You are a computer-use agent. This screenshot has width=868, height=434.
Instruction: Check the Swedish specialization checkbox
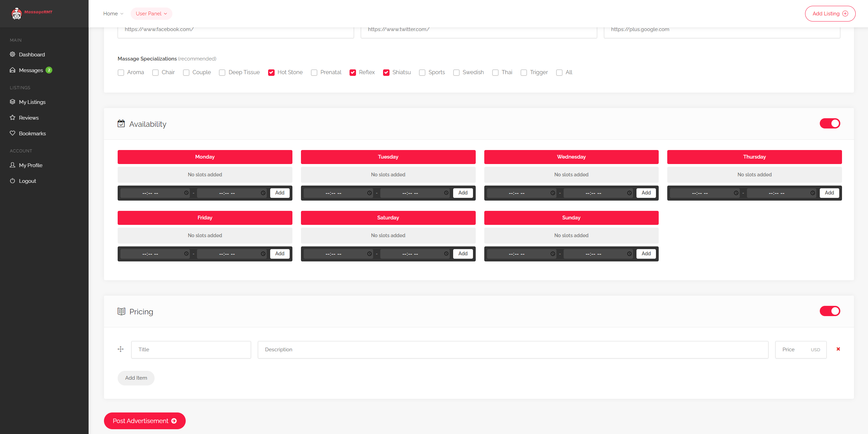[x=456, y=72]
